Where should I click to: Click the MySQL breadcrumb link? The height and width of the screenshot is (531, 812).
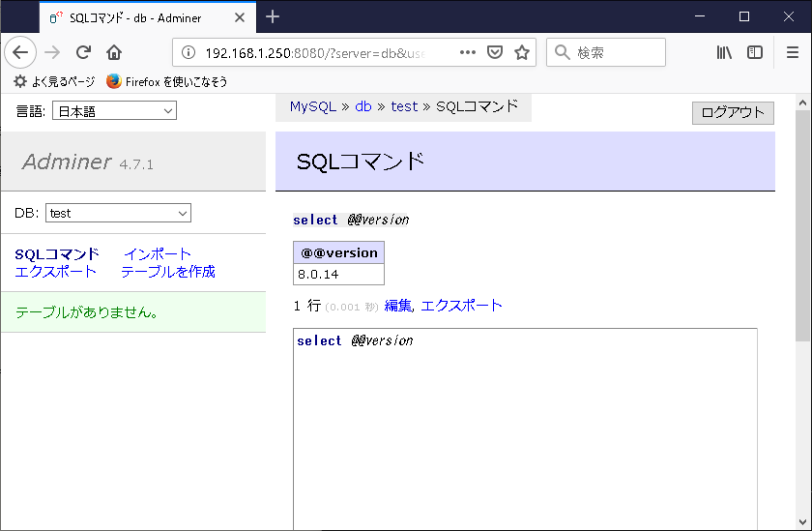(x=313, y=106)
